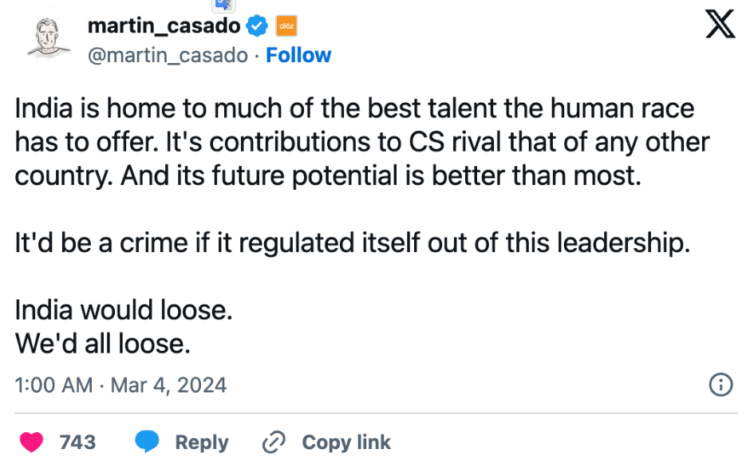Open the @martin_casado handle link
This screenshot has height=457, width=750.
pyautogui.click(x=166, y=55)
